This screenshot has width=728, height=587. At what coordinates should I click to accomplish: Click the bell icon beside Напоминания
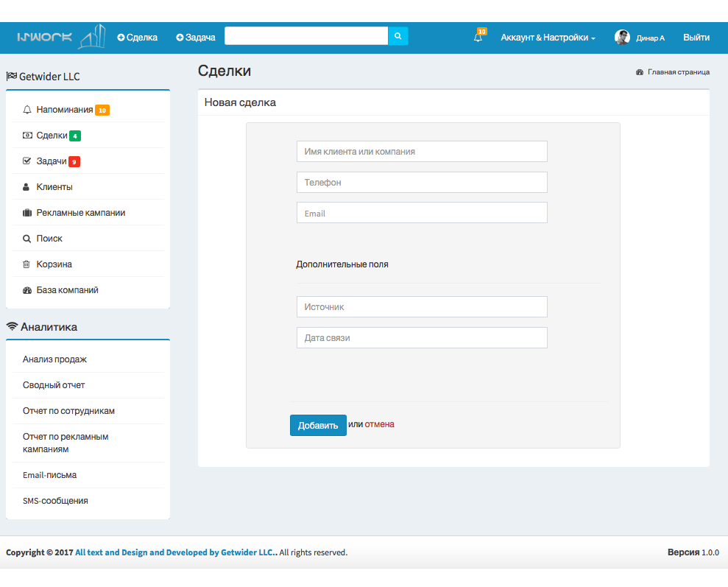[x=27, y=110]
